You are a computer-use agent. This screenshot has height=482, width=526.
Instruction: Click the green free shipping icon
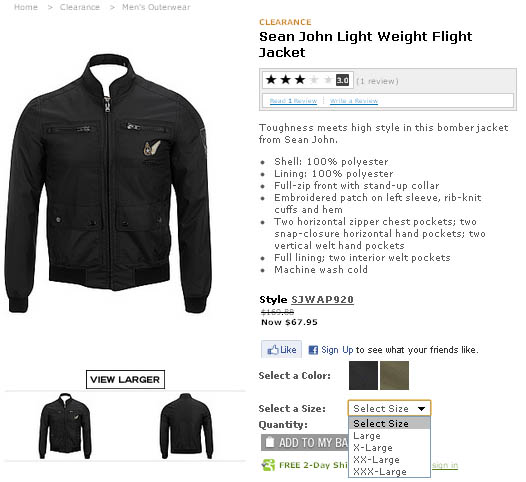268,465
